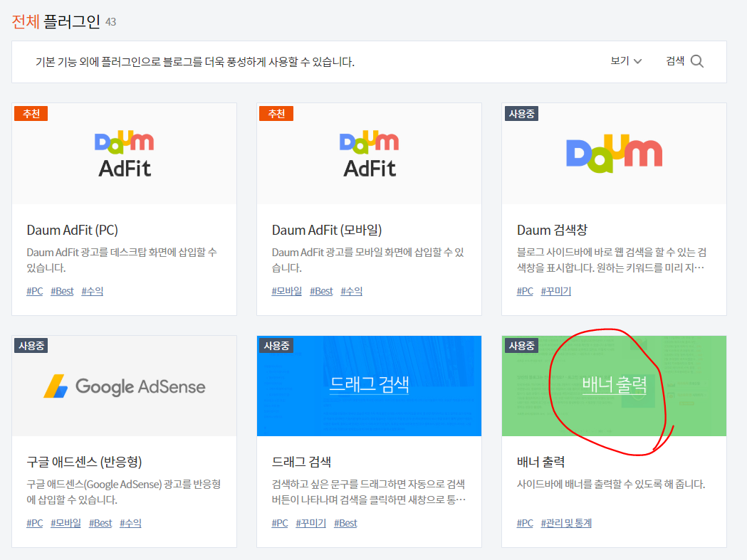Screen dimensions: 747x560
Task: Click Daum AdFit (모바일) description text
Action: (367, 260)
